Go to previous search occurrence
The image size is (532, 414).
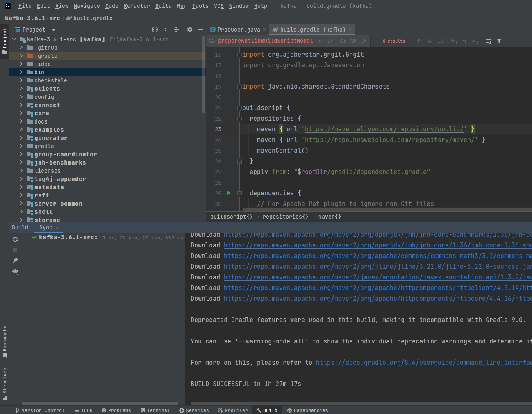(418, 41)
